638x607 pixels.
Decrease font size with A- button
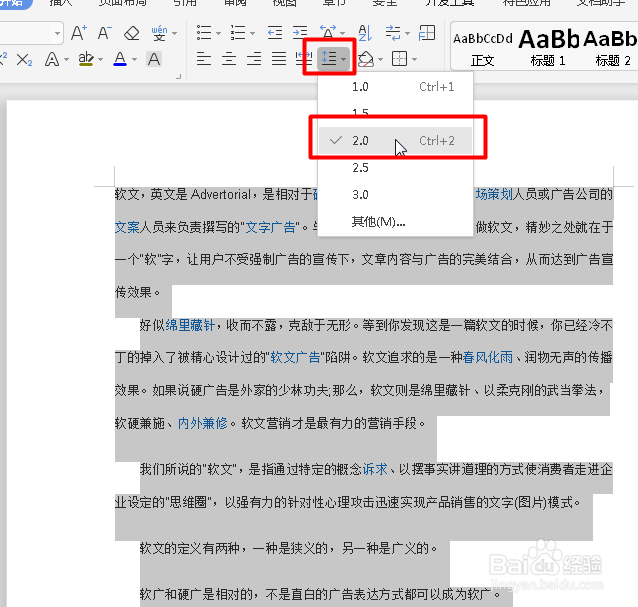[x=105, y=33]
